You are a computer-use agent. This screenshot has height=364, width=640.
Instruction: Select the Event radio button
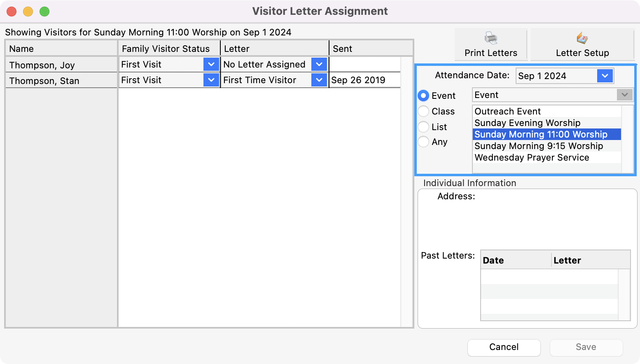(423, 96)
